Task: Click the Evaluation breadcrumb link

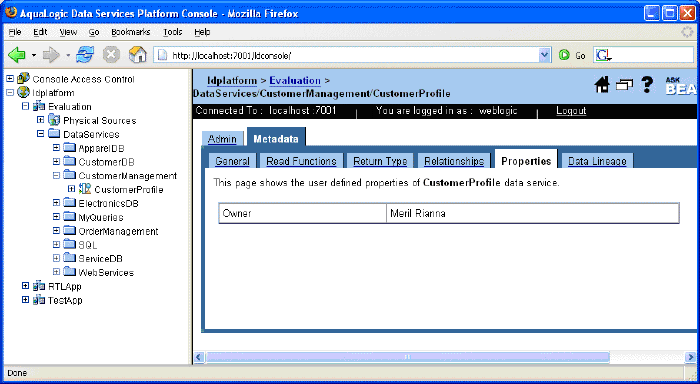Action: coord(295,81)
